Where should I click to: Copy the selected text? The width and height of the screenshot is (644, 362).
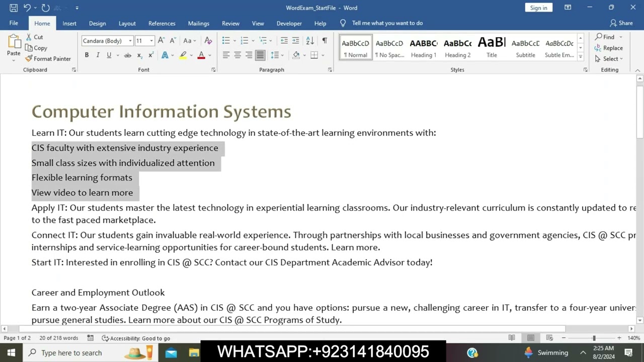click(36, 48)
